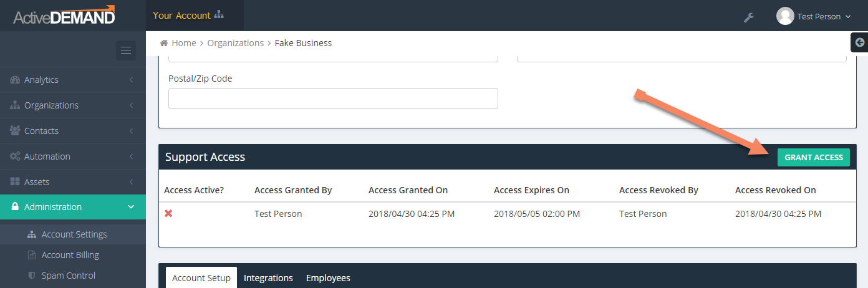Viewport: 868px width, 288px height.
Task: Collapse the Administration menu section
Action: pyautogui.click(x=73, y=207)
